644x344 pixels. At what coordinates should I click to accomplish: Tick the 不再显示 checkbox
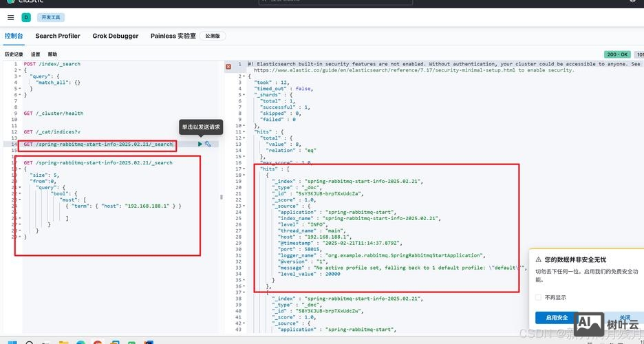(x=538, y=297)
